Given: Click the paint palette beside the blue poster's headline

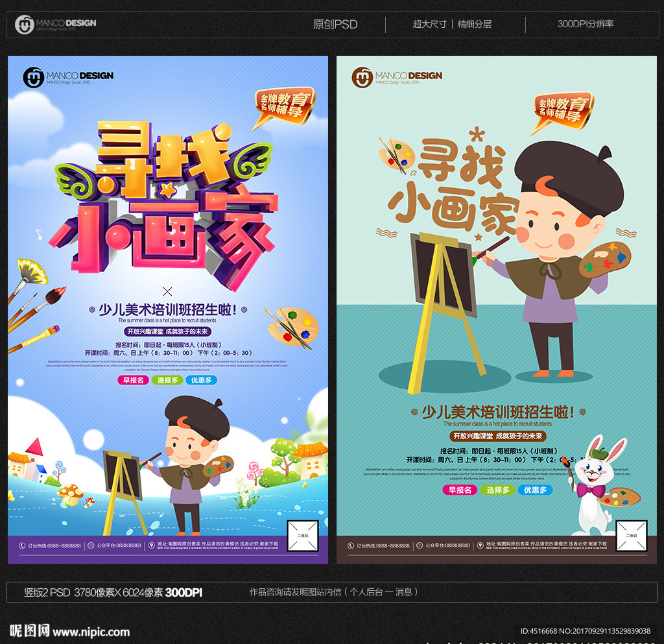Looking at the screenshot, I should [x=292, y=328].
